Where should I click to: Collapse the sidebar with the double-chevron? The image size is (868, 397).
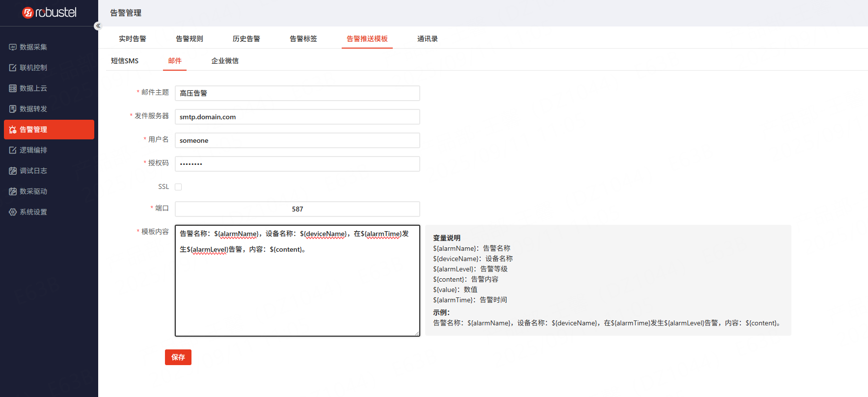coord(98,26)
